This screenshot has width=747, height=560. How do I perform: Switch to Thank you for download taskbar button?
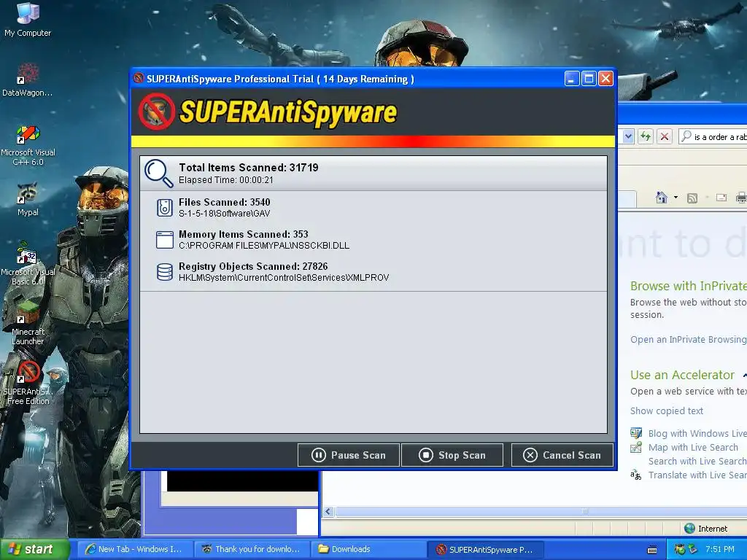coord(252,549)
